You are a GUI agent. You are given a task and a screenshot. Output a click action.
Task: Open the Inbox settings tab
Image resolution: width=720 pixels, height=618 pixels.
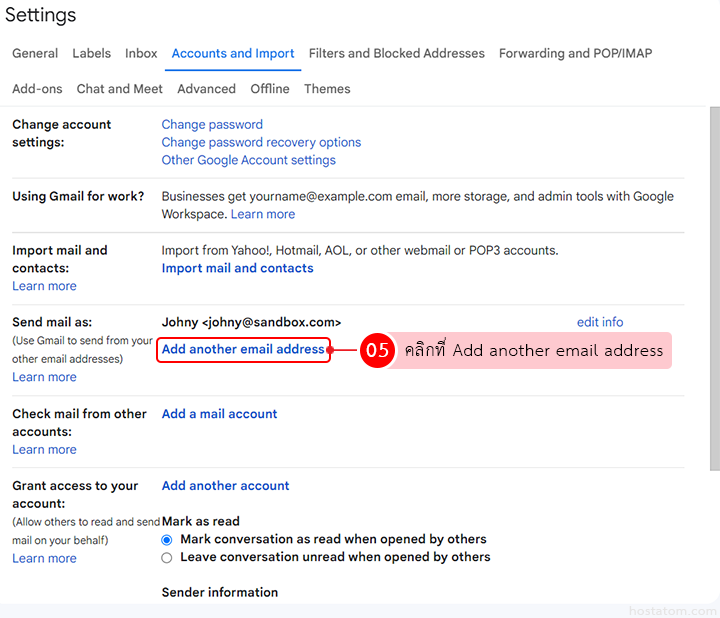pyautogui.click(x=141, y=53)
